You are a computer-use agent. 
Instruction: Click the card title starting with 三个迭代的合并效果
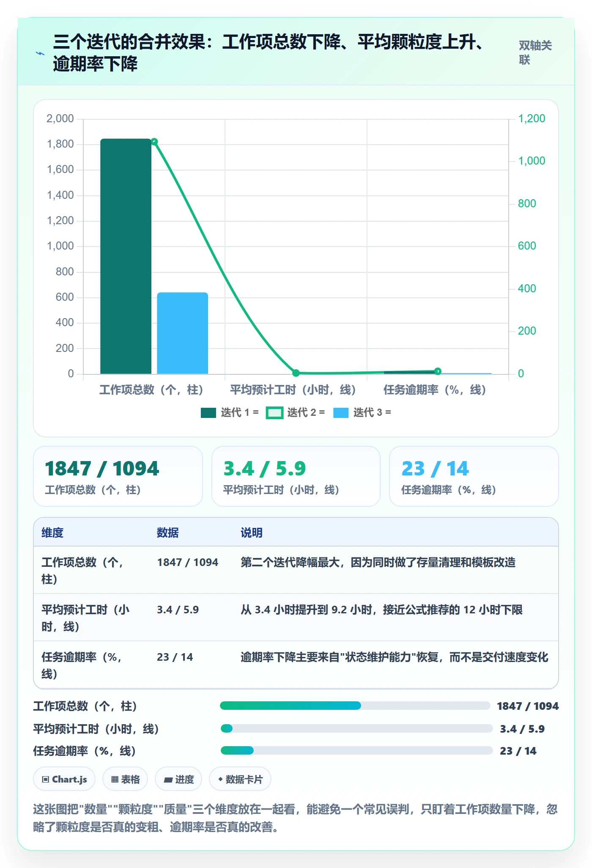click(x=271, y=53)
